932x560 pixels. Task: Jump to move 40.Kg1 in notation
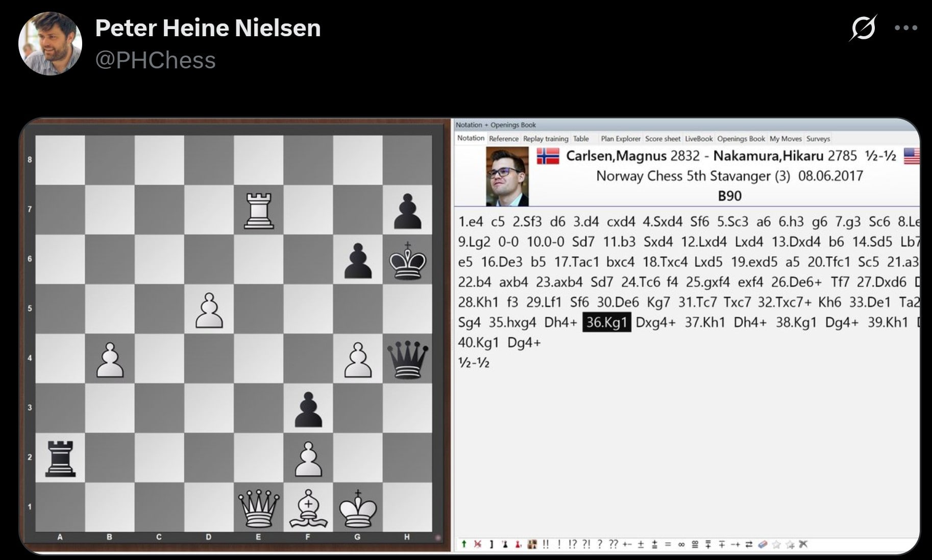click(478, 342)
